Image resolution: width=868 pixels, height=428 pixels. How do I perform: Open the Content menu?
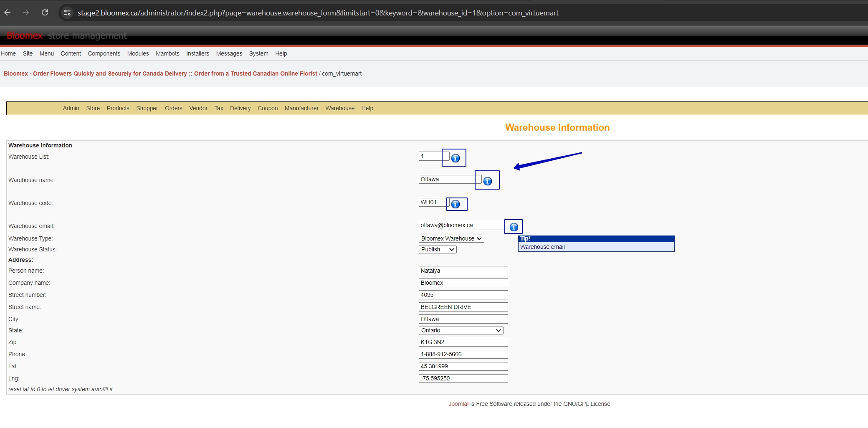71,53
